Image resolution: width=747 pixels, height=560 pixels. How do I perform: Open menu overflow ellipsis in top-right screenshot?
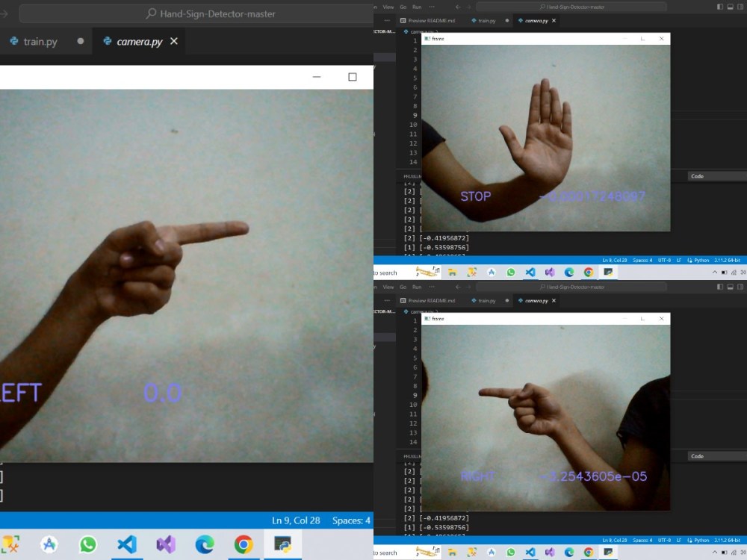[432, 7]
